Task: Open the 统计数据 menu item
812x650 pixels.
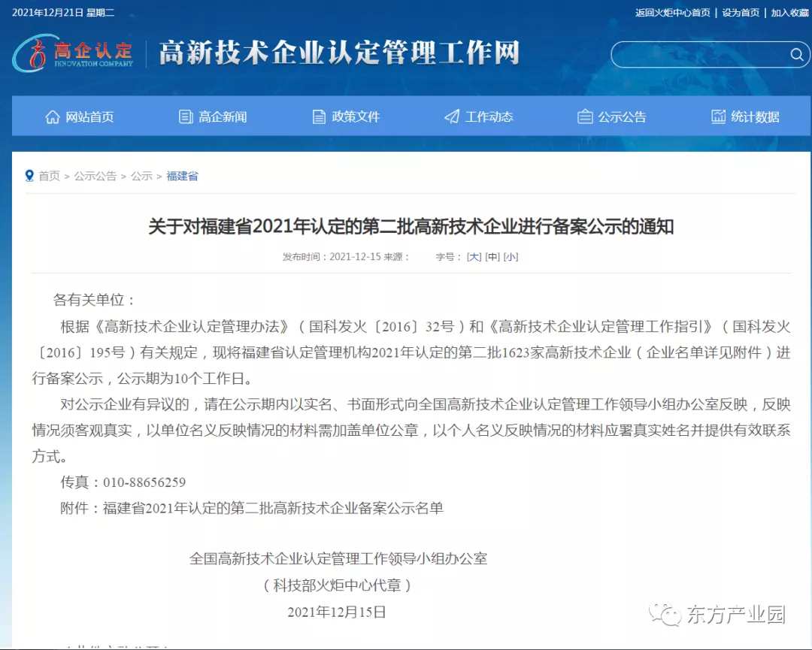Action: [755, 116]
